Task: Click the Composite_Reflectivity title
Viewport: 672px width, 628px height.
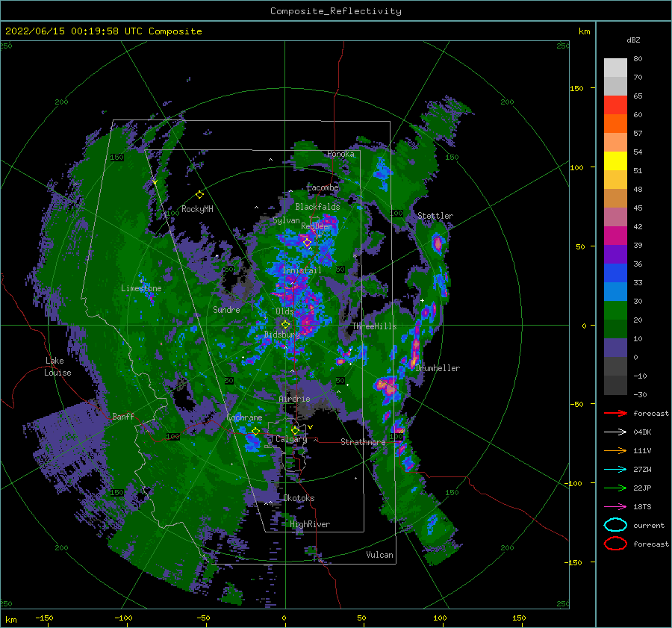Action: coord(336,11)
